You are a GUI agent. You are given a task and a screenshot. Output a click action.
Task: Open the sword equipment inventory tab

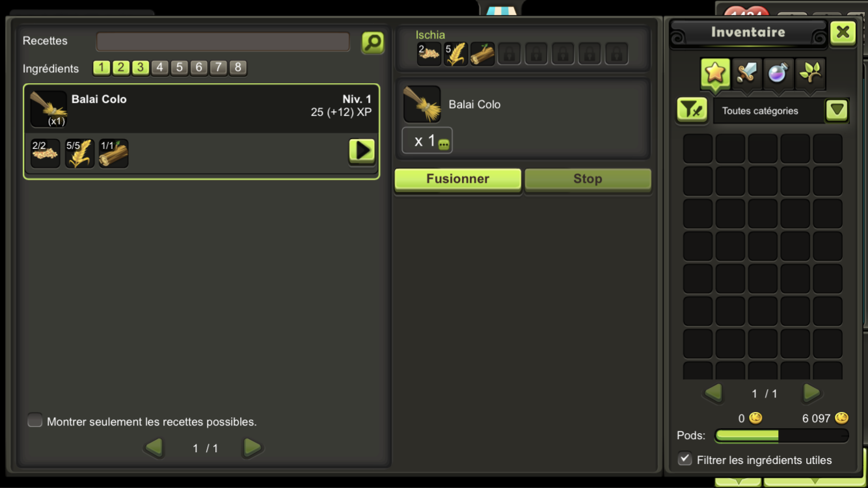[746, 74]
